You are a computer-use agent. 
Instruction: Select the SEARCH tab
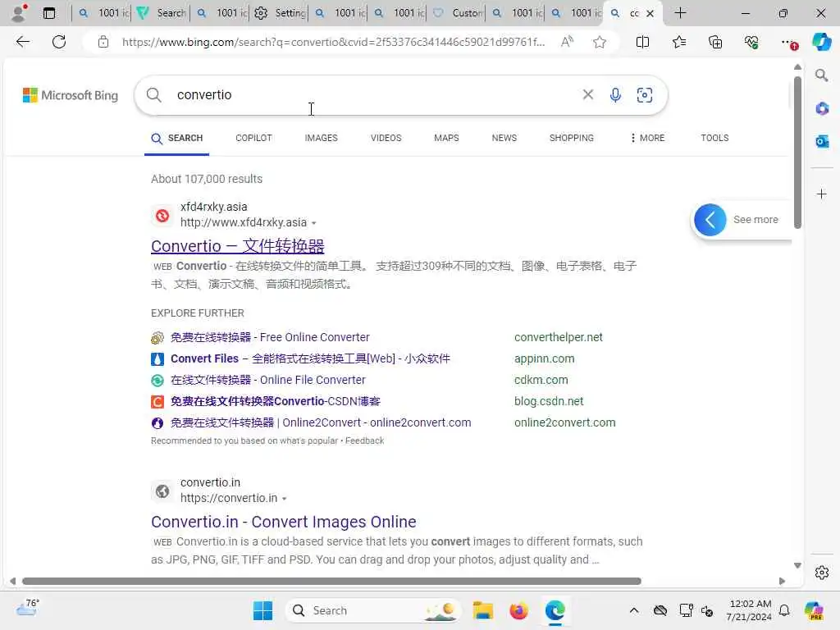pos(177,138)
